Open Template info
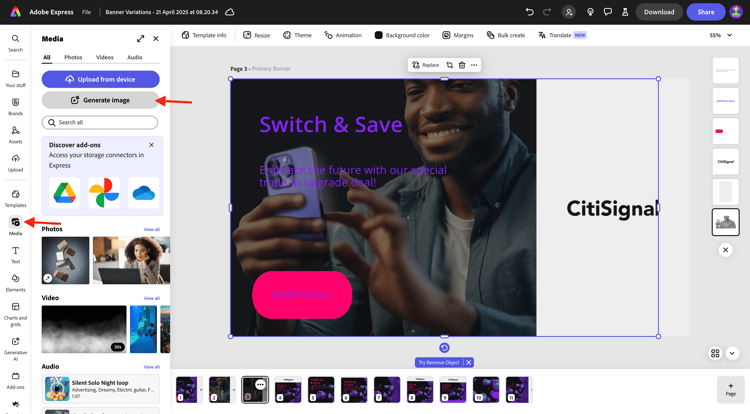 (x=204, y=35)
